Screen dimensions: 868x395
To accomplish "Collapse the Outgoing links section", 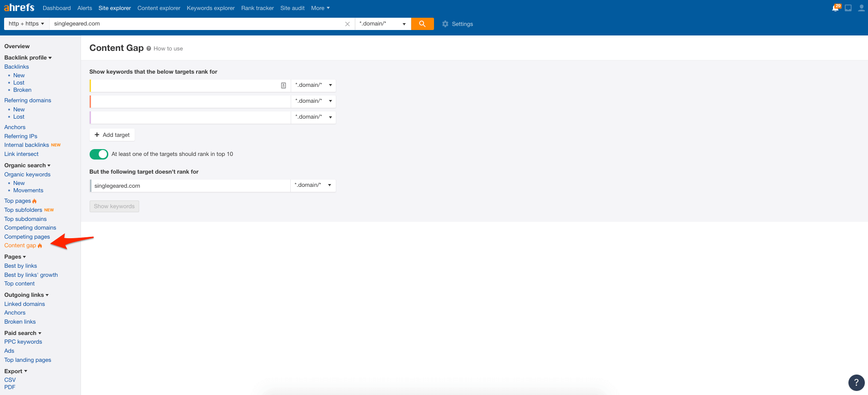I will (x=26, y=295).
